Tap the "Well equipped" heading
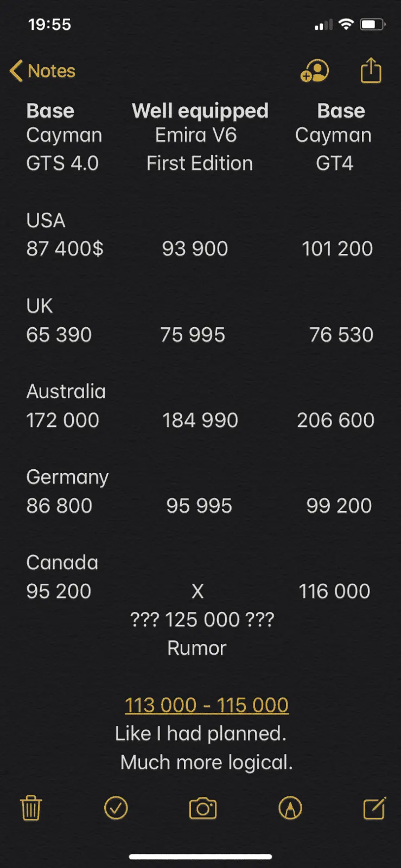 [x=200, y=111]
